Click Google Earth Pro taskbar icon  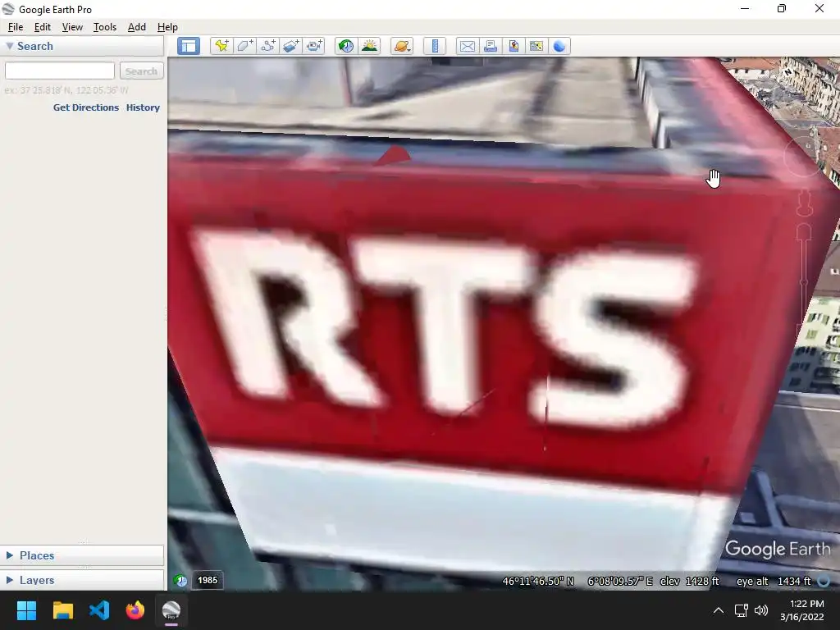pos(171,610)
